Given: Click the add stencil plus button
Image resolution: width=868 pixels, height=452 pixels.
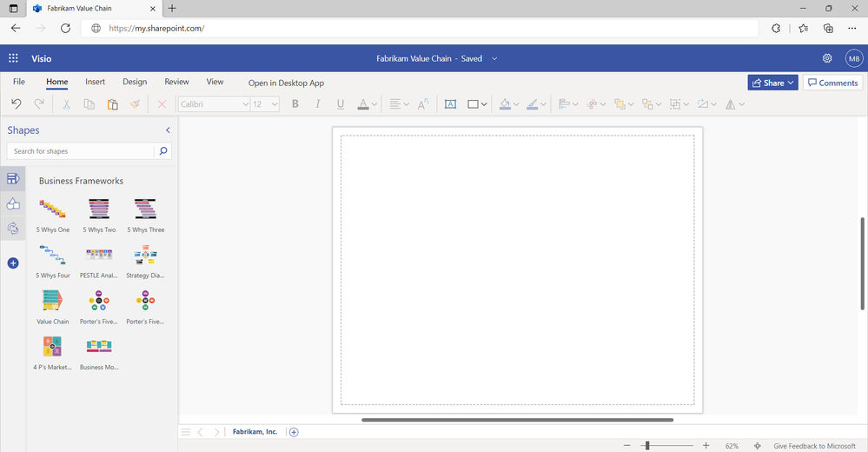Looking at the screenshot, I should click(x=13, y=263).
